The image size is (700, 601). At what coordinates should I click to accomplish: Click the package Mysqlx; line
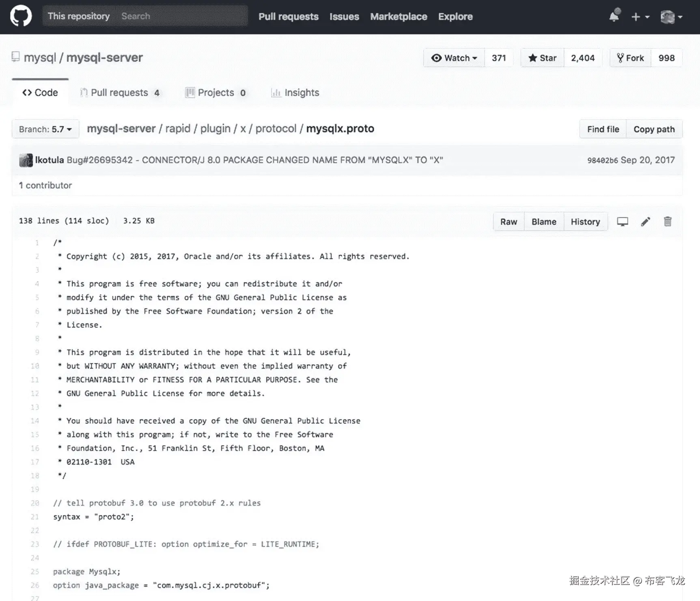(x=87, y=572)
